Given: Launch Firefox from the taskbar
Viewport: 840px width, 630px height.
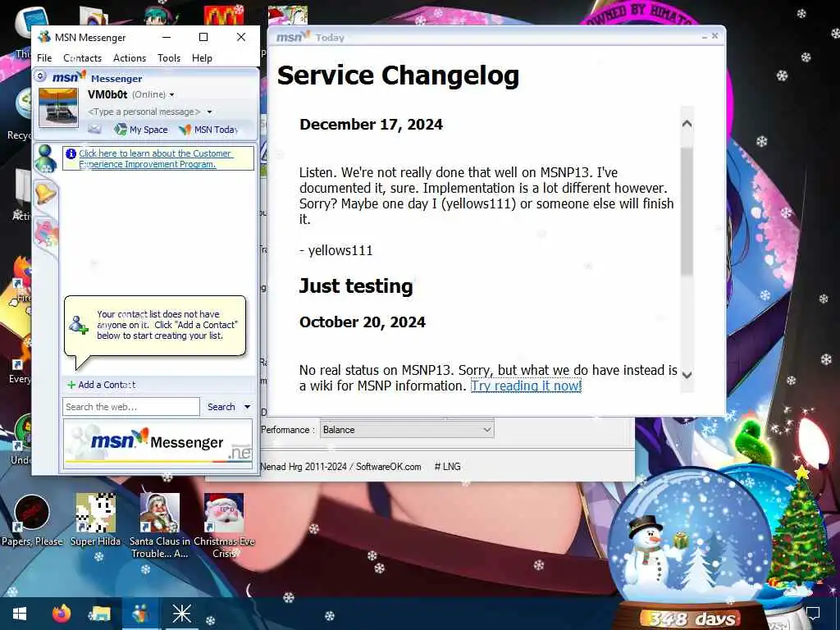Looking at the screenshot, I should [x=62, y=614].
